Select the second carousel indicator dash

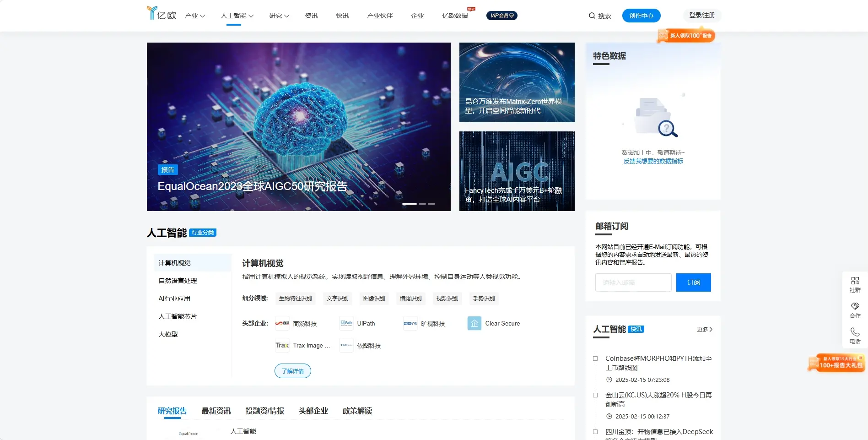click(x=422, y=204)
